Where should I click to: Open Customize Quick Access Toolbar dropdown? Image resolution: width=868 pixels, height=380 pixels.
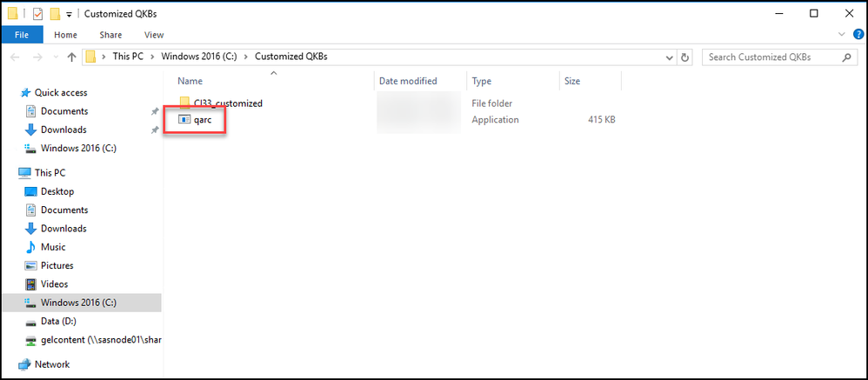(70, 15)
